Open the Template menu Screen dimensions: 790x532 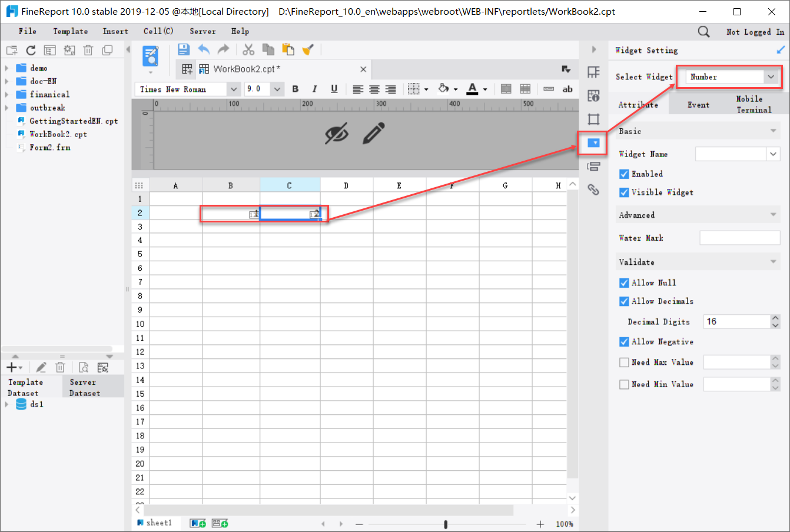[x=71, y=31]
